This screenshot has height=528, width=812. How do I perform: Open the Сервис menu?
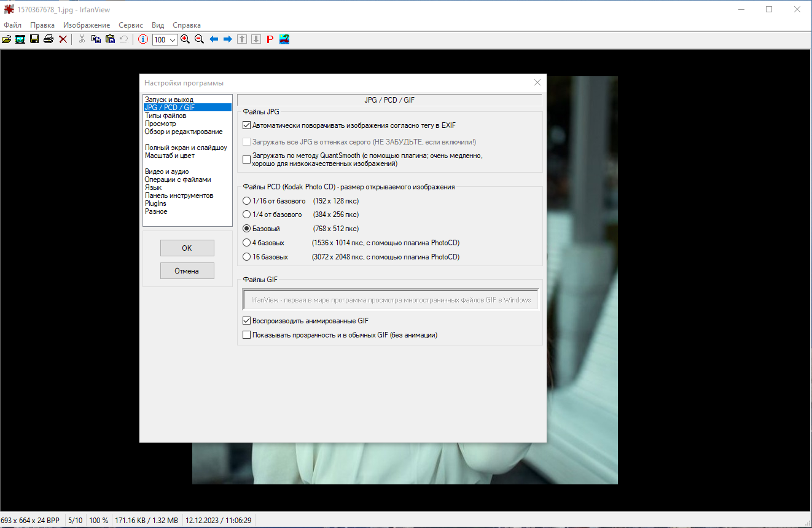131,25
